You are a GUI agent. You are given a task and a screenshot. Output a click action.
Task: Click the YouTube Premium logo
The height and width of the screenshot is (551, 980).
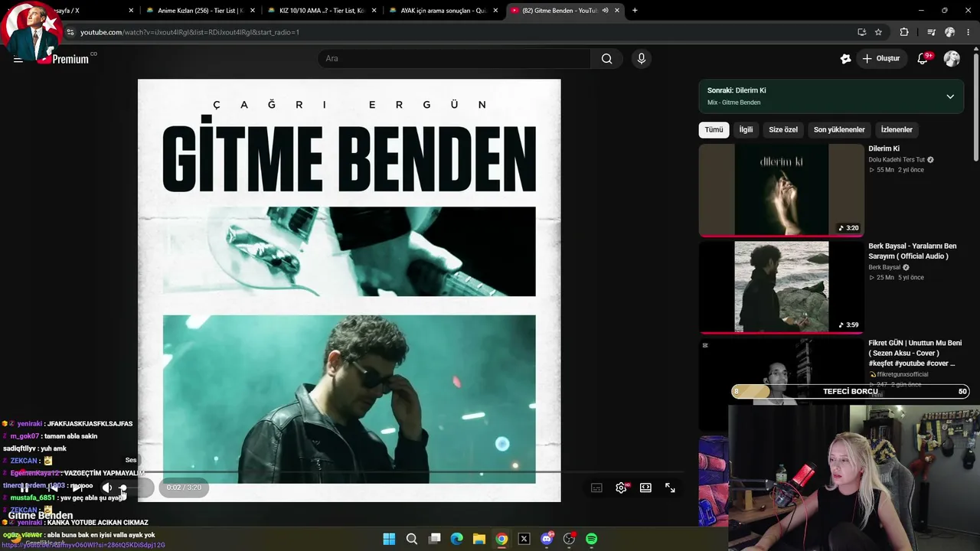point(65,59)
